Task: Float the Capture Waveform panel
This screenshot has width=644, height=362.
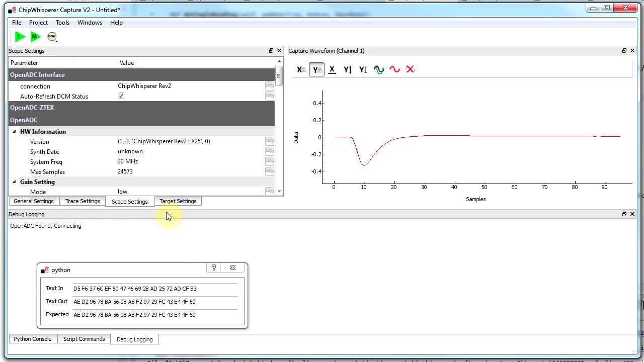Action: click(624, 51)
